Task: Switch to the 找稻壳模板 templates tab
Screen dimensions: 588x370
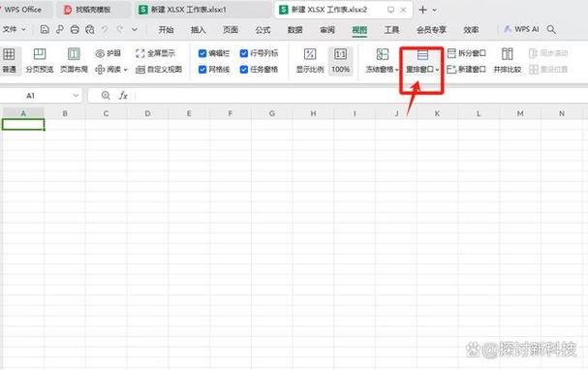Action: (x=93, y=10)
